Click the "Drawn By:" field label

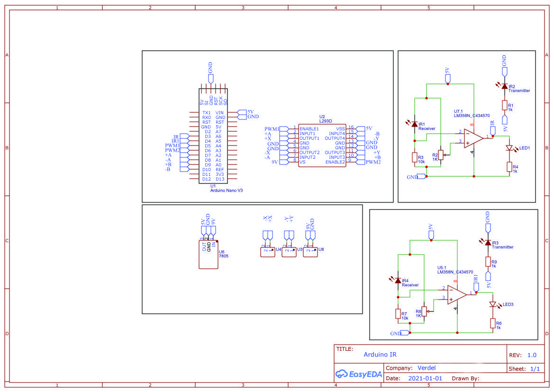tap(465, 378)
